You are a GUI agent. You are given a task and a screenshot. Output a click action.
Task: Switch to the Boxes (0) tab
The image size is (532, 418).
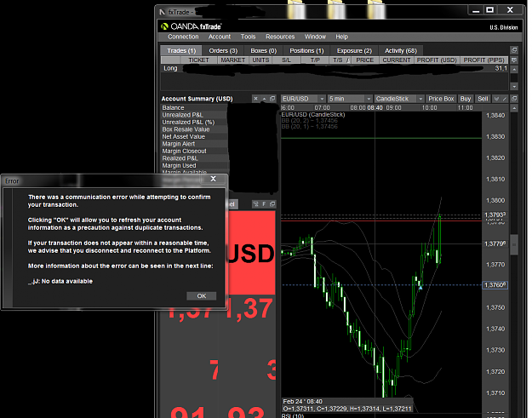click(264, 50)
